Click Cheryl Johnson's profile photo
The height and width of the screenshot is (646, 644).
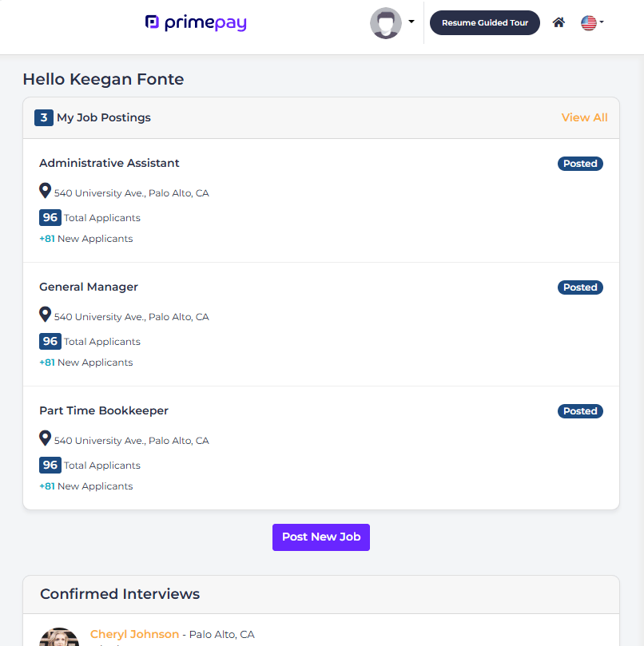(x=59, y=636)
